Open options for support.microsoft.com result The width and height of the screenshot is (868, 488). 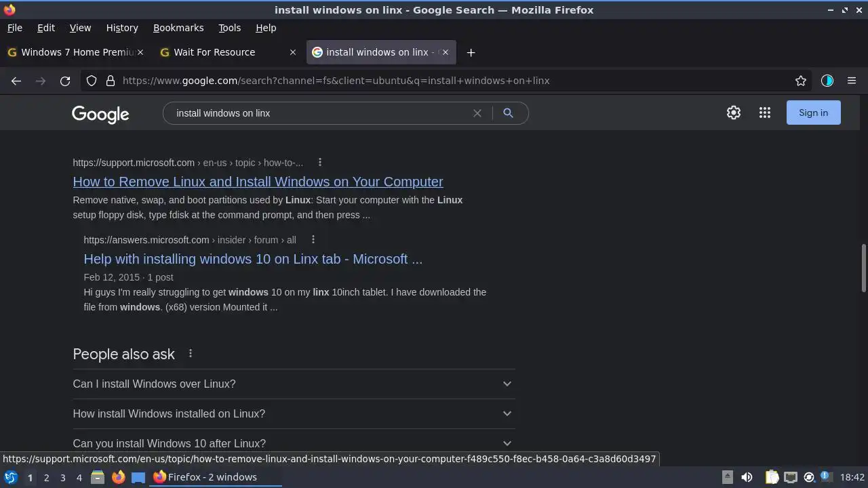click(x=320, y=163)
